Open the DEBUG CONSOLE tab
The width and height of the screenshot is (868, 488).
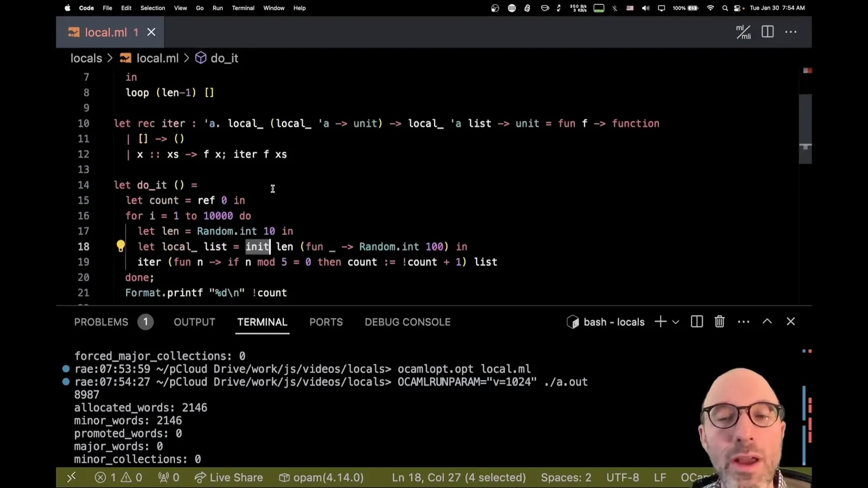point(407,322)
